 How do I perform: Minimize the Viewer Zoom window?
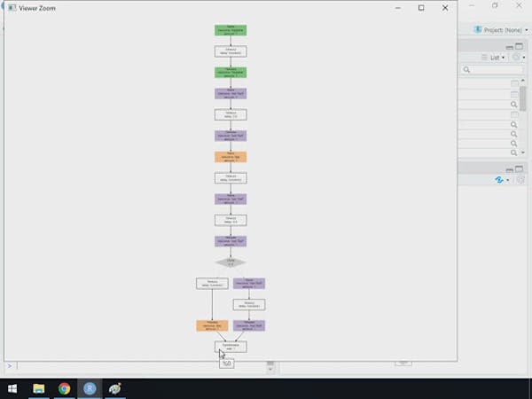(397, 8)
